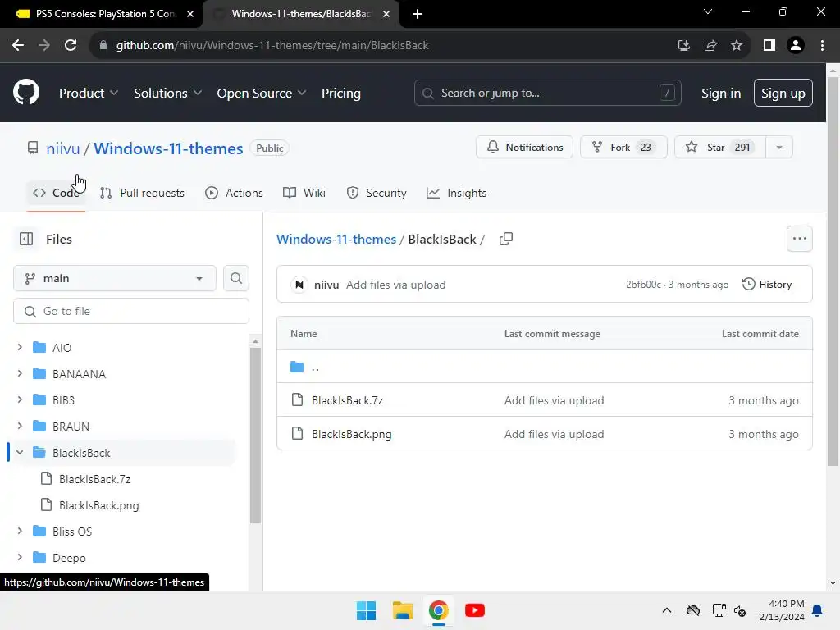Open the main branch selector
The height and width of the screenshot is (630, 840).
point(115,279)
